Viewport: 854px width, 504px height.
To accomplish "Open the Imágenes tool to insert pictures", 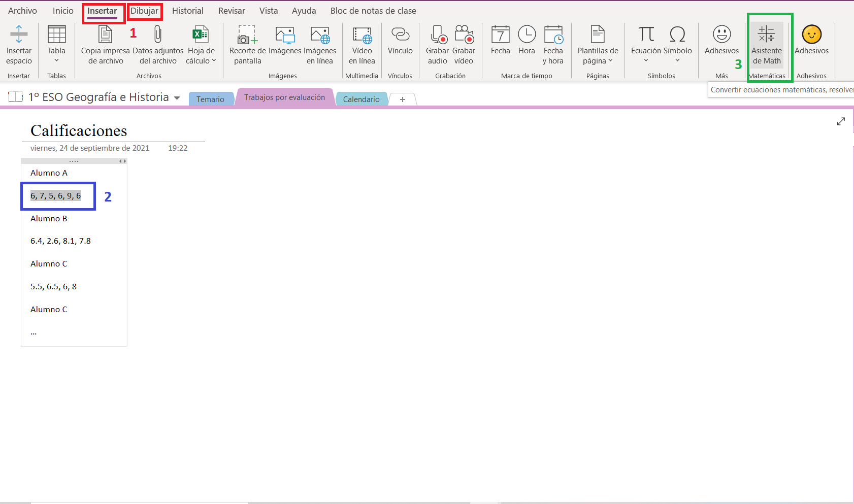I will [284, 45].
